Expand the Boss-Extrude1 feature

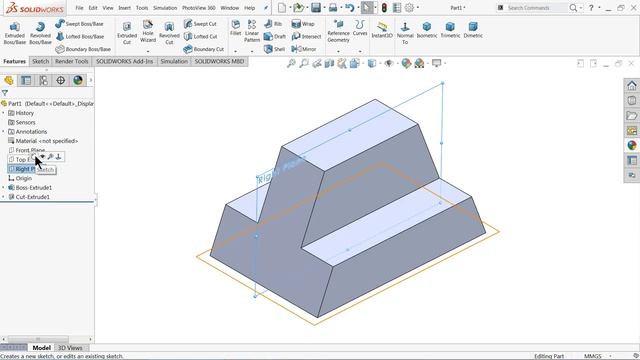click(3, 188)
